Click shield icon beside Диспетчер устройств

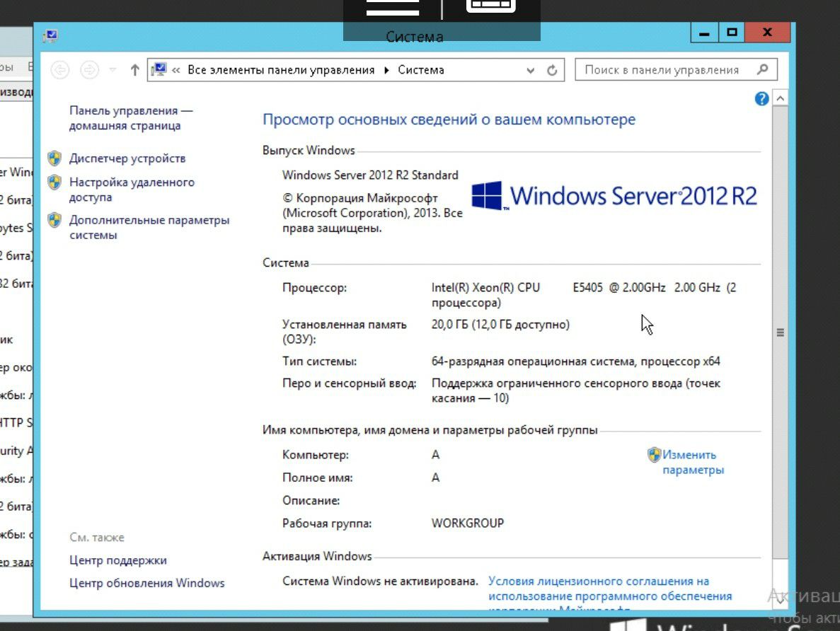[54, 158]
